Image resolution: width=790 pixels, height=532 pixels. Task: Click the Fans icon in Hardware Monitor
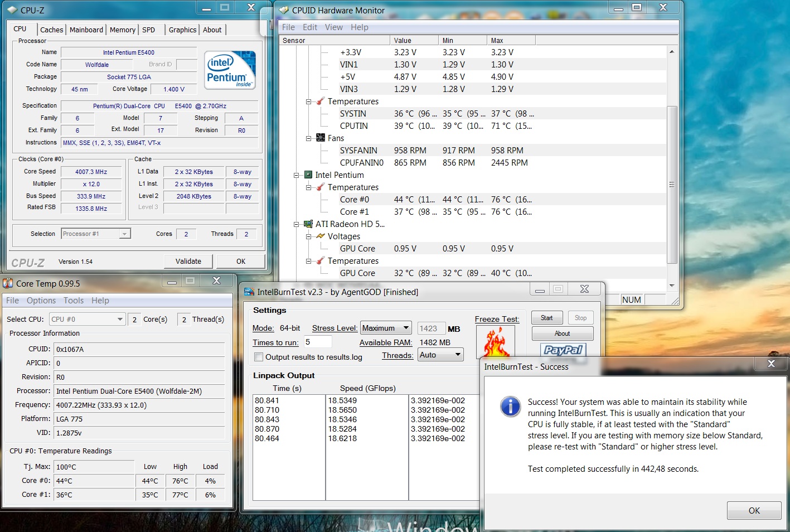(x=321, y=138)
